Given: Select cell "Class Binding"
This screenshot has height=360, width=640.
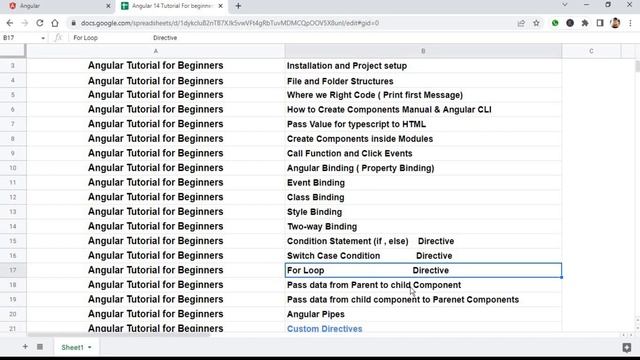Looking at the screenshot, I should pos(423,197).
